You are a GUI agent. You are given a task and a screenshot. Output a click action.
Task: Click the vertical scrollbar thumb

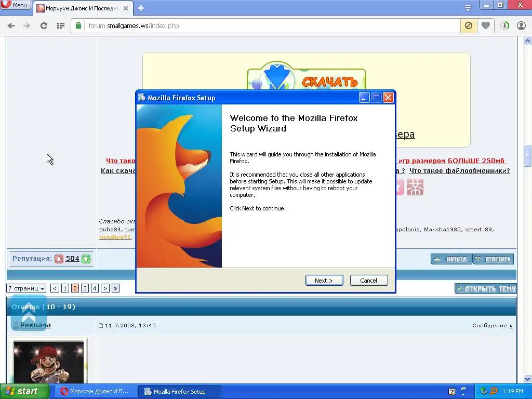click(527, 155)
